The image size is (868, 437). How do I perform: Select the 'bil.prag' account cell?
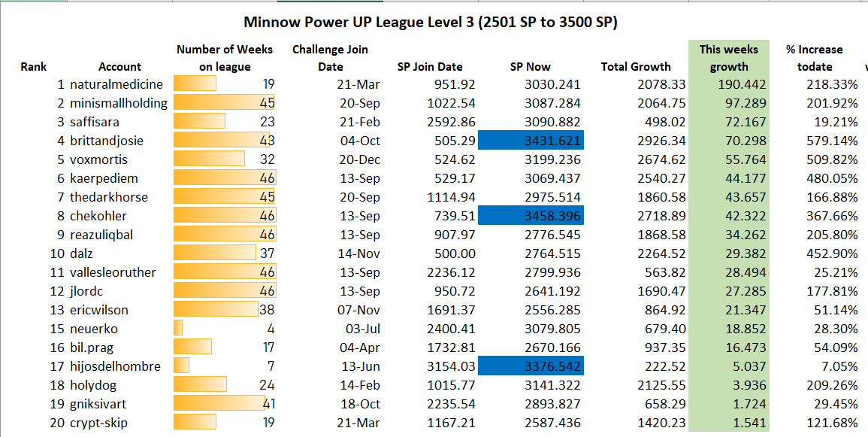(92, 347)
